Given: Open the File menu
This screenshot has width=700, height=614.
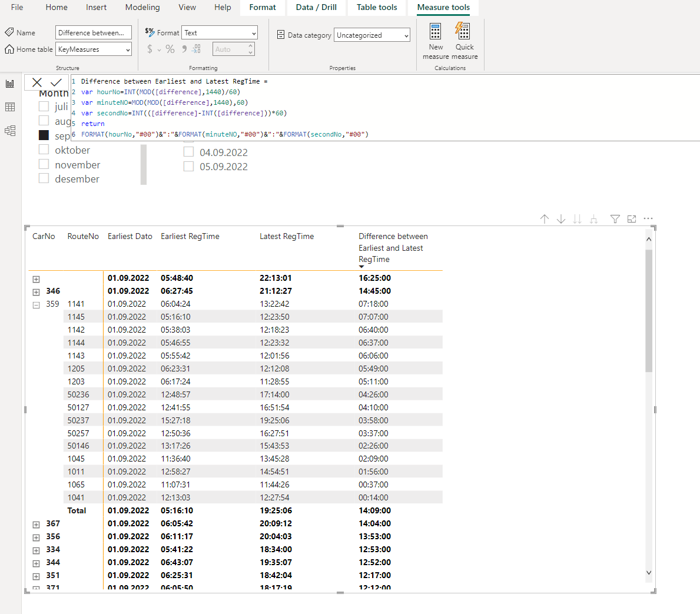Looking at the screenshot, I should 17,7.
